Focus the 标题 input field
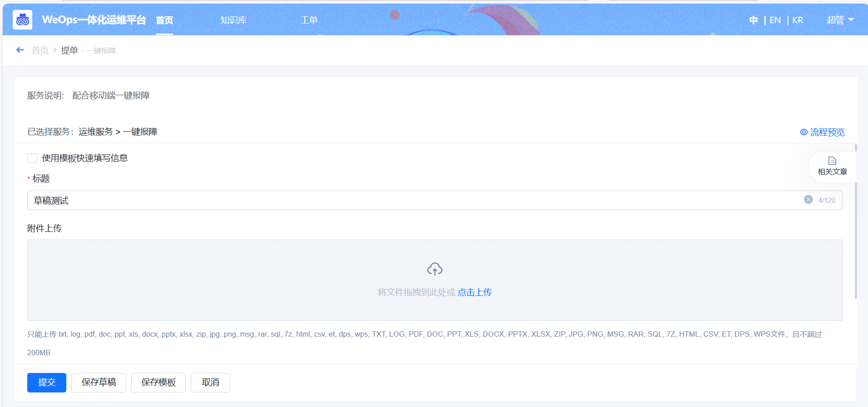Screen dimensions: 868x407 tap(409, 201)
